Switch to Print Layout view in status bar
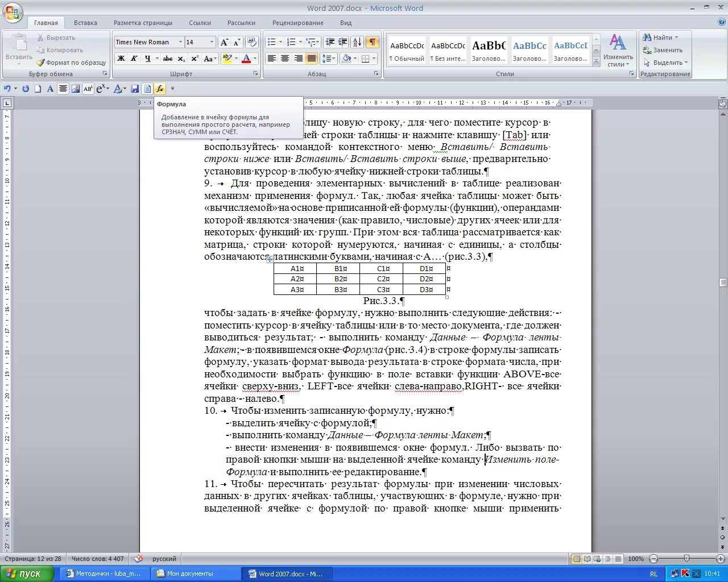This screenshot has width=728, height=582. tap(577, 559)
